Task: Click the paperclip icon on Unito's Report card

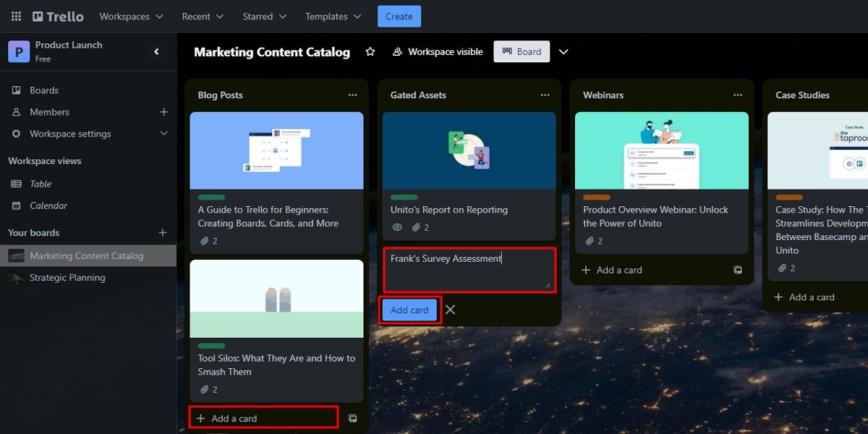Action: pos(417,227)
